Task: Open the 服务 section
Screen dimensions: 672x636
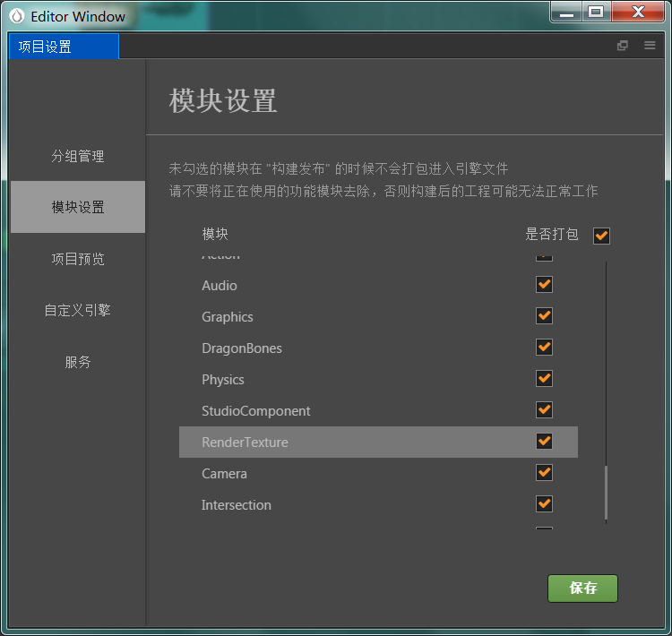Action: pos(78,362)
